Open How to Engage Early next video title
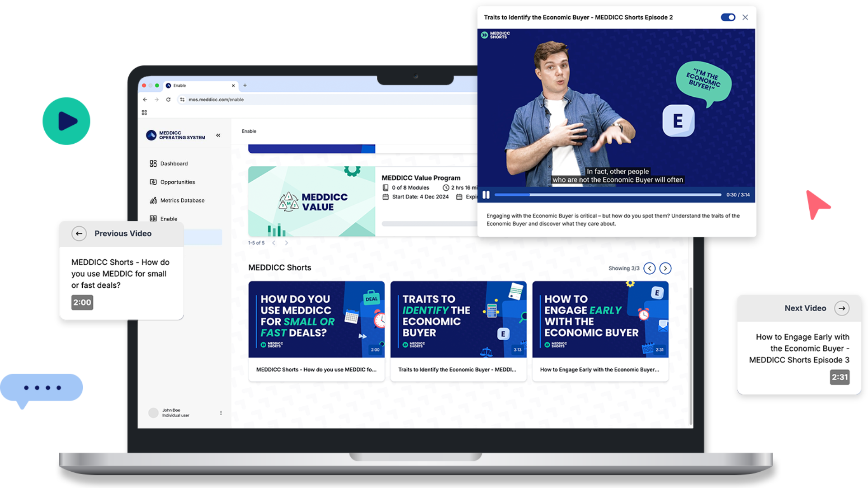 point(799,348)
